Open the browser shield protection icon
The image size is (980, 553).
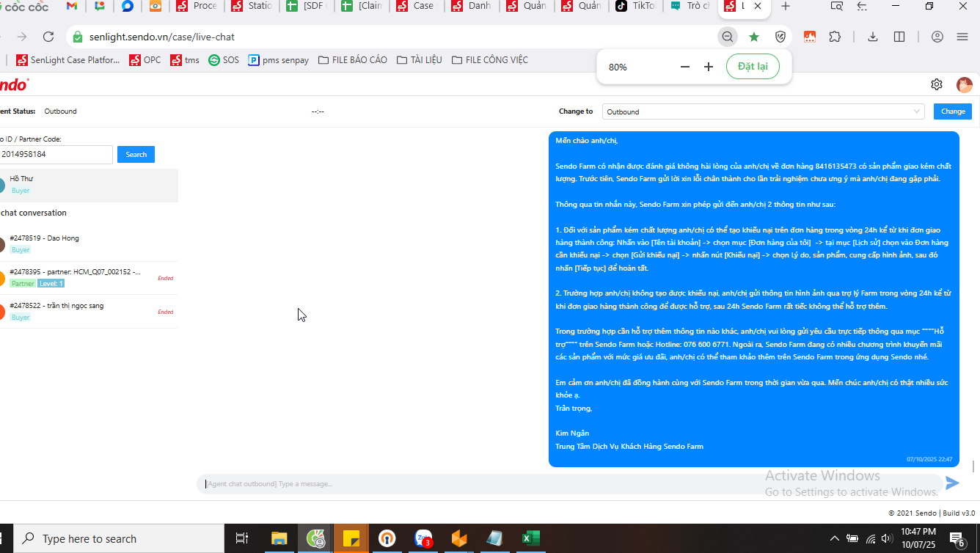780,37
